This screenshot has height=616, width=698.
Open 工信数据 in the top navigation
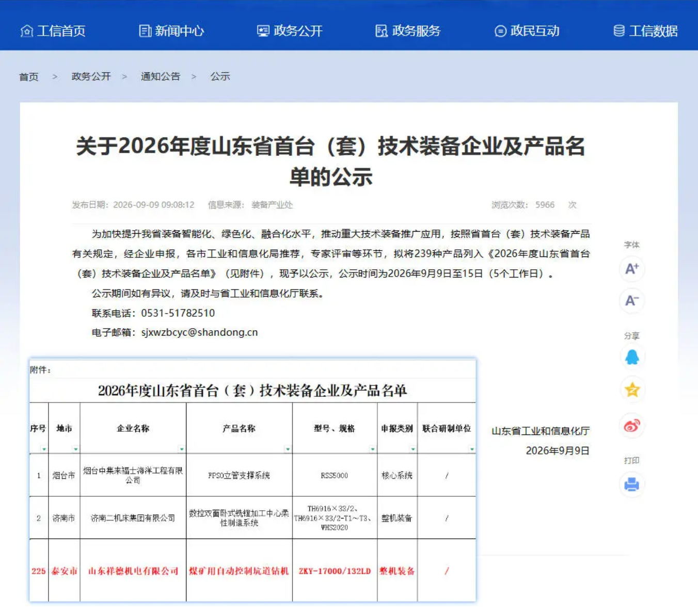pos(645,31)
